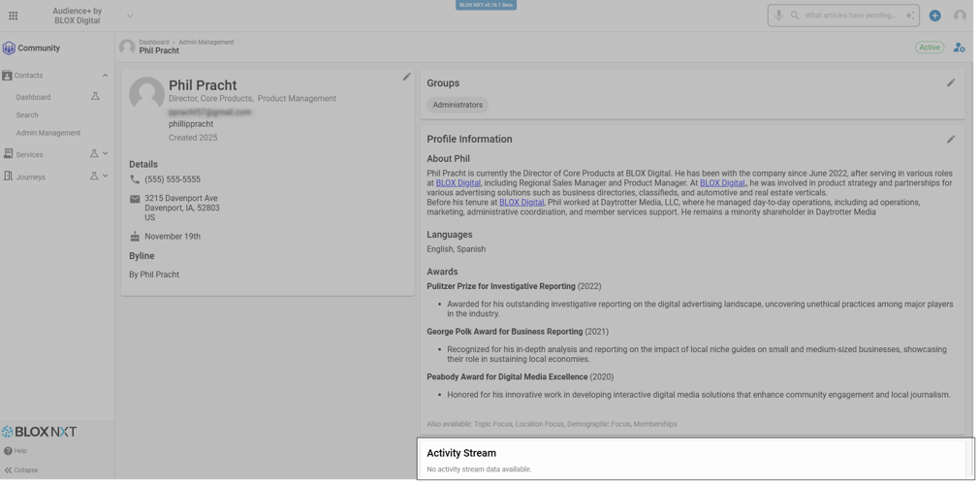Screen dimensions: 980x485
Task: Click the beta flask icon beside Dashboard
Action: pyautogui.click(x=95, y=96)
